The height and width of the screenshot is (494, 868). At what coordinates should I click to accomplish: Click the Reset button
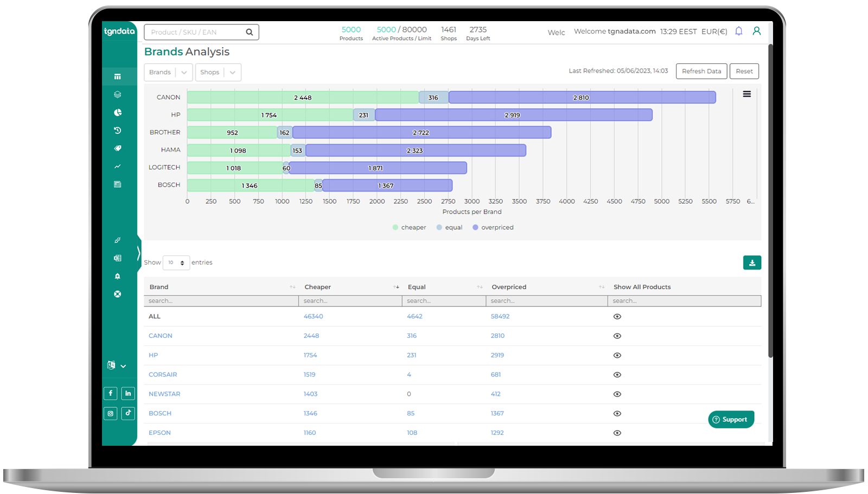tap(744, 71)
